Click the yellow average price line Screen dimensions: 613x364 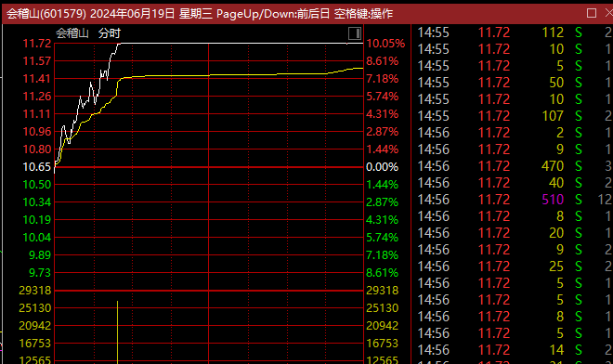[235, 74]
